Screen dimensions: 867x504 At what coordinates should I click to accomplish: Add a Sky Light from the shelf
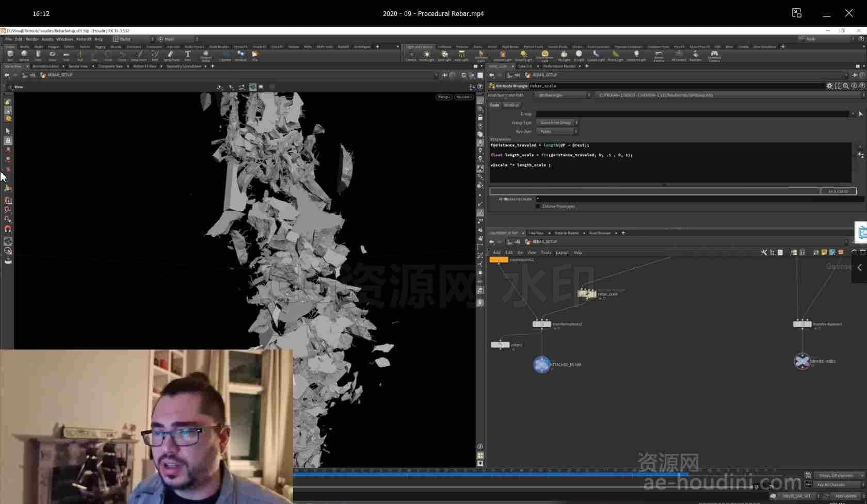tap(564, 55)
